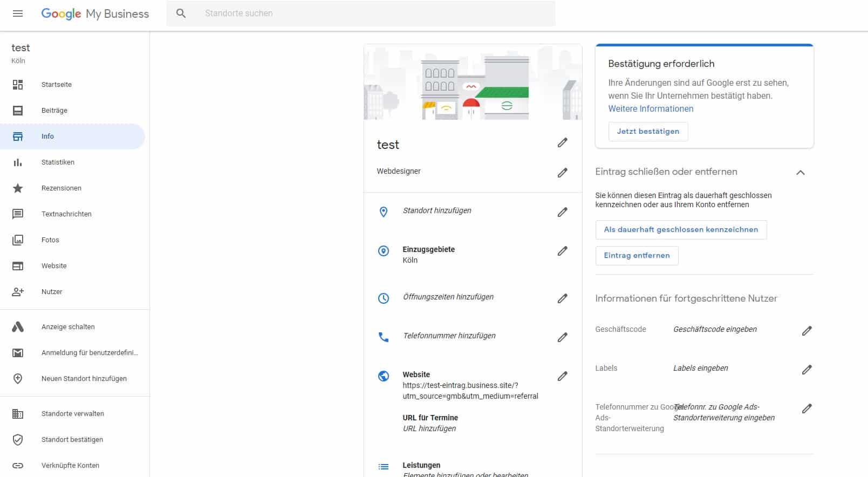Click the storefront cover illustration
This screenshot has height=477, width=868.
pyautogui.click(x=473, y=83)
